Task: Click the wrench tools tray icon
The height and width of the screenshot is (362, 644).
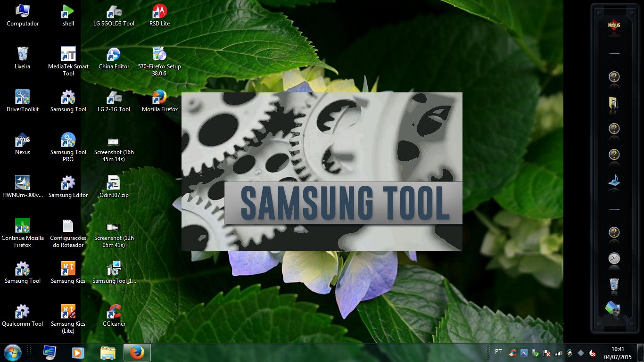Action: click(524, 353)
